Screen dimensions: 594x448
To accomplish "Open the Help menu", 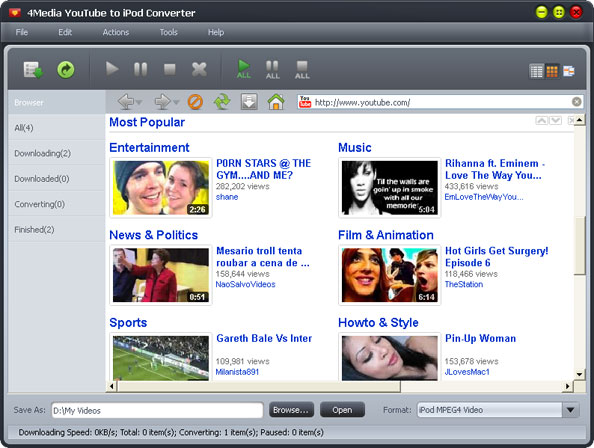I will (216, 32).
